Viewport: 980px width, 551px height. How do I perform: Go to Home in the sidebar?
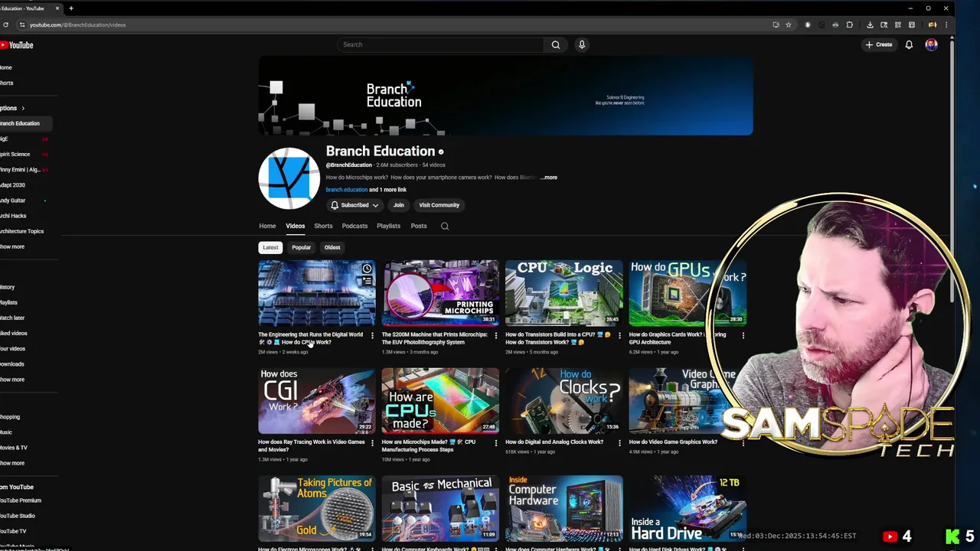click(x=6, y=67)
